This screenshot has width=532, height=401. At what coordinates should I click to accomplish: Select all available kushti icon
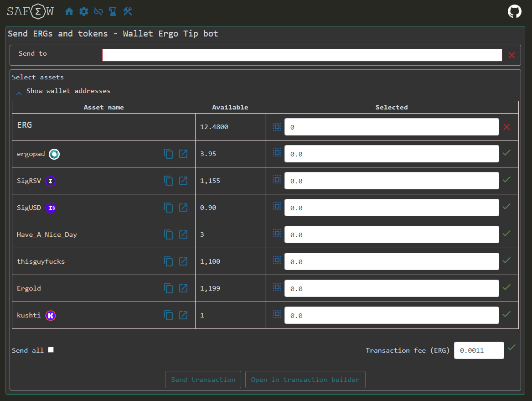point(277,314)
